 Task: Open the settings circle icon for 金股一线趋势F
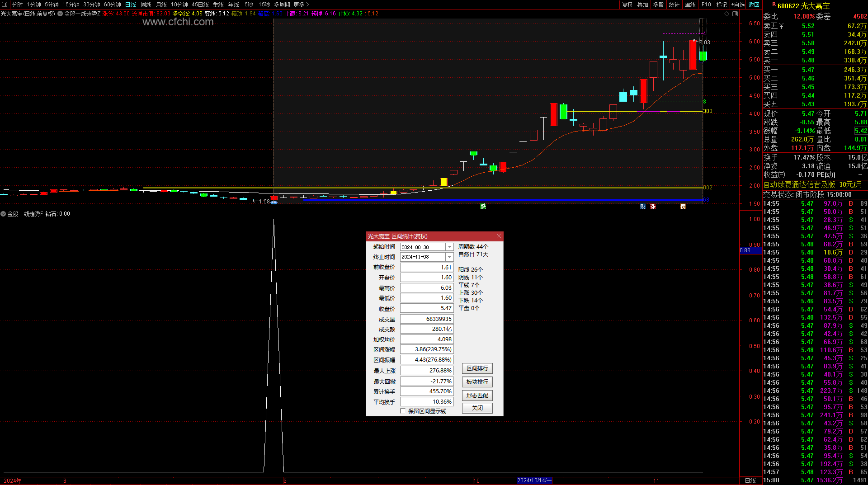(x=3, y=214)
